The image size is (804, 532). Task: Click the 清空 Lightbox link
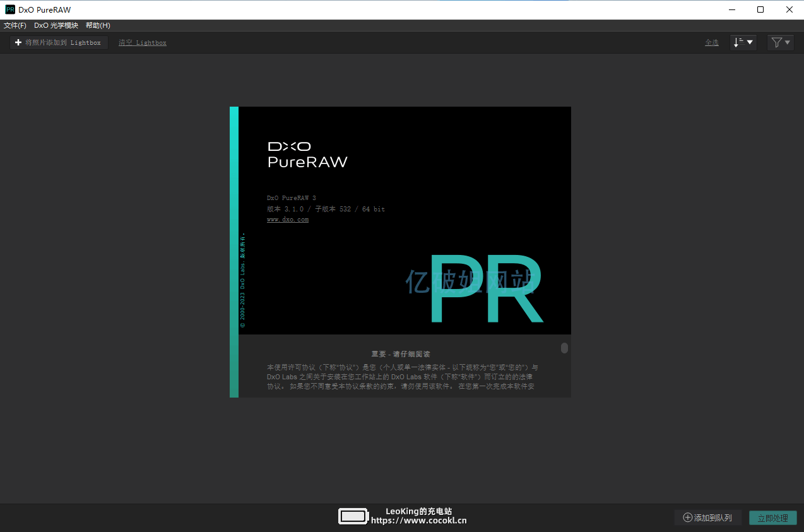(143, 42)
